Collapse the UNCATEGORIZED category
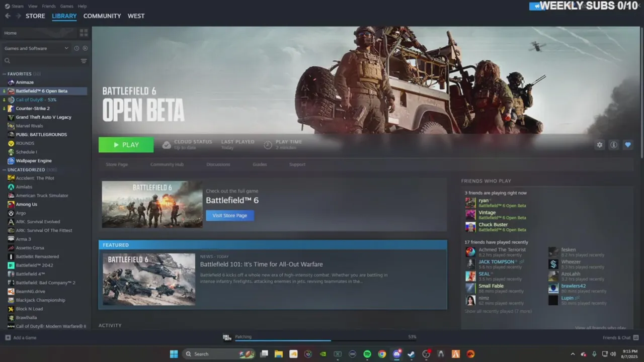Screen dimensions: 644x362 (4, 170)
